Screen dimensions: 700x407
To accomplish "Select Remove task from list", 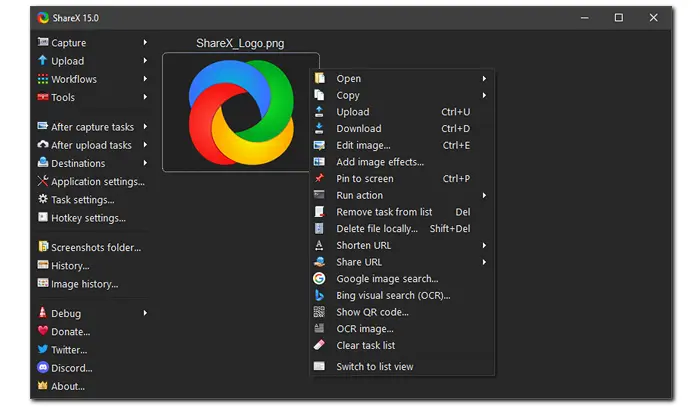I will 402,212.
